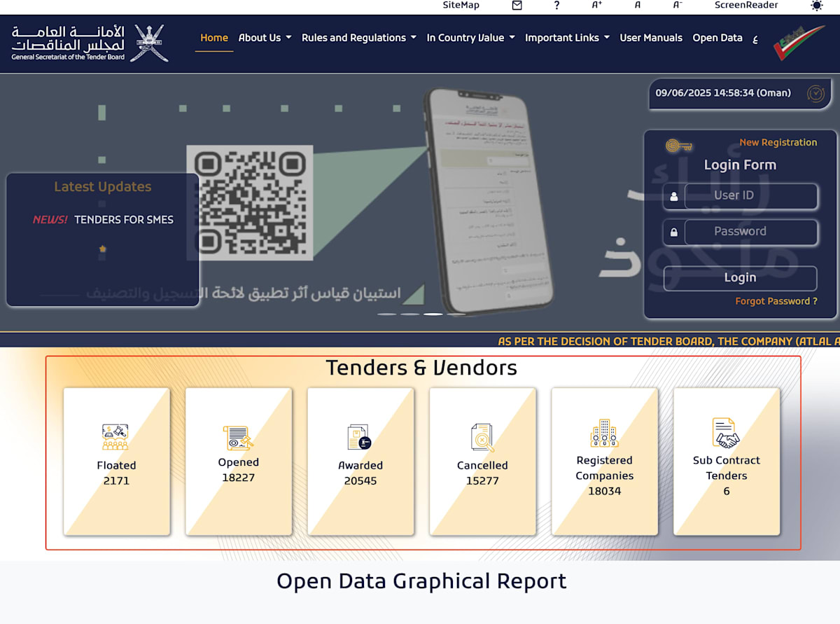Open the Forgot Password link
Screen dimensions: 840x624
click(776, 301)
